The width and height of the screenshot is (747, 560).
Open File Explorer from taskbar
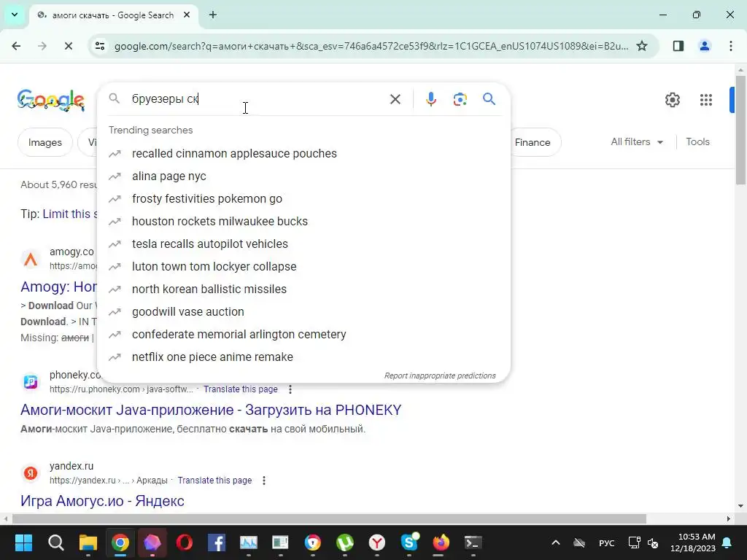tap(88, 542)
